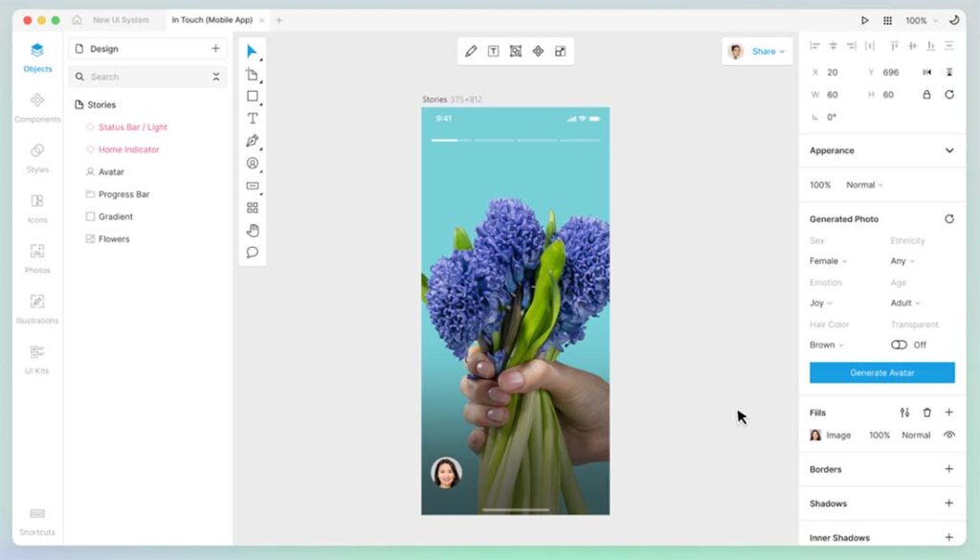This screenshot has height=560, width=980.
Task: Select the Comment tool
Action: click(x=253, y=253)
